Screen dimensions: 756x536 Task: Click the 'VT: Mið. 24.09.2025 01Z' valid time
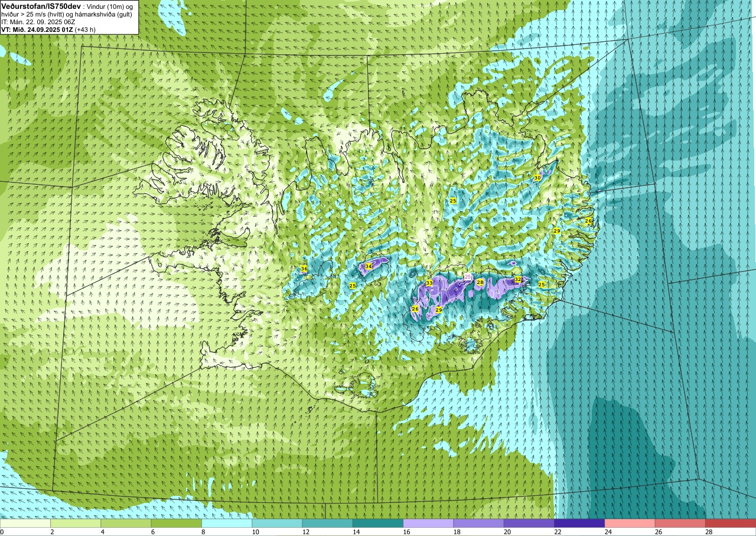pyautogui.click(x=37, y=30)
